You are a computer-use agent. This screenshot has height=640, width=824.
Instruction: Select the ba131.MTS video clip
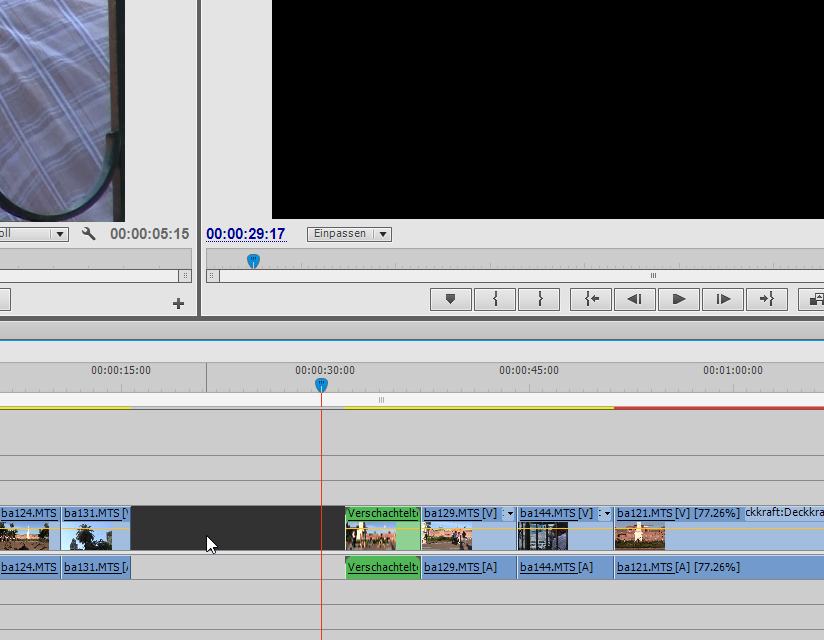pos(96,528)
